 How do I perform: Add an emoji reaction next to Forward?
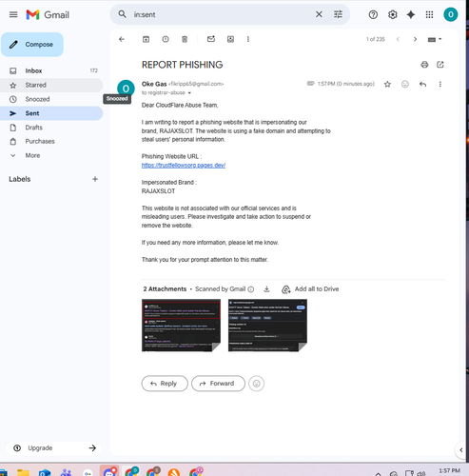(x=256, y=384)
